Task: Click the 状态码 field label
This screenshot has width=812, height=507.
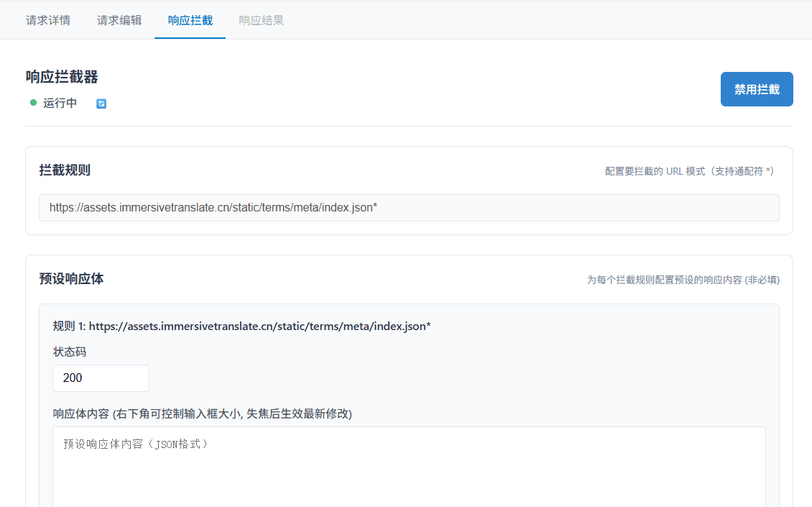Action: 70,352
